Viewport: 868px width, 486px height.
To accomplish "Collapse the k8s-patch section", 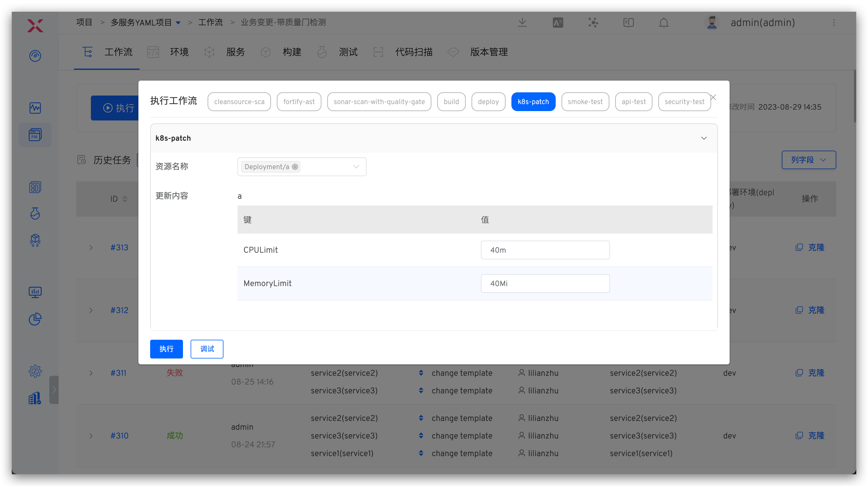I will pos(703,138).
